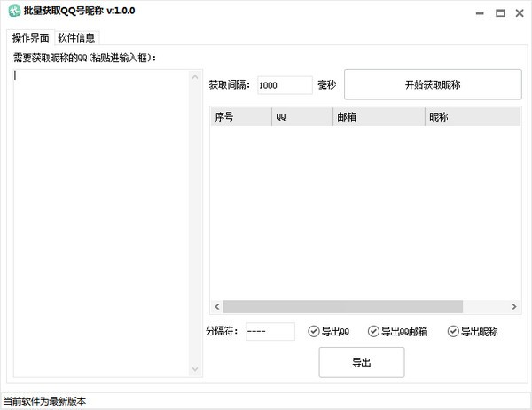Toggle the 导出昵称 checkbox
532x410 pixels.
453,332
